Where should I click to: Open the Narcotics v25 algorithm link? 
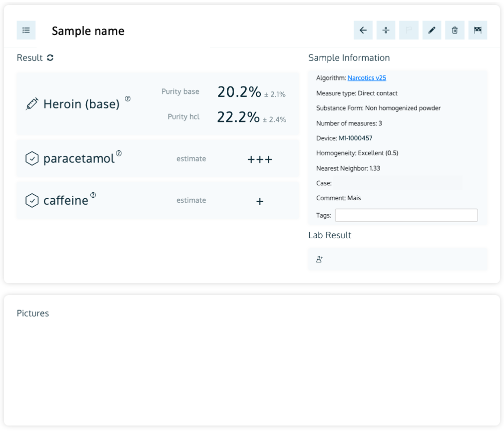tap(367, 78)
